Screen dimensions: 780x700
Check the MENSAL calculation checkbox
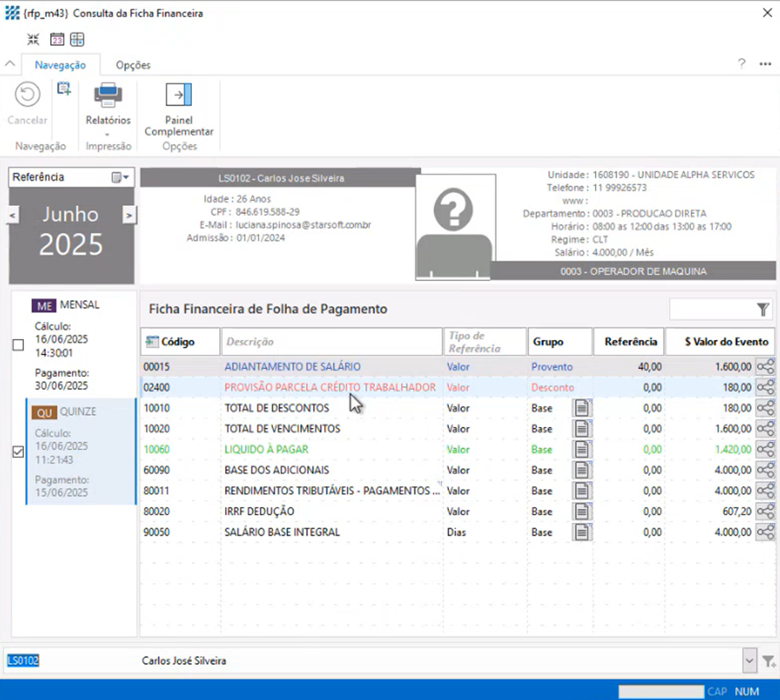tap(18, 345)
